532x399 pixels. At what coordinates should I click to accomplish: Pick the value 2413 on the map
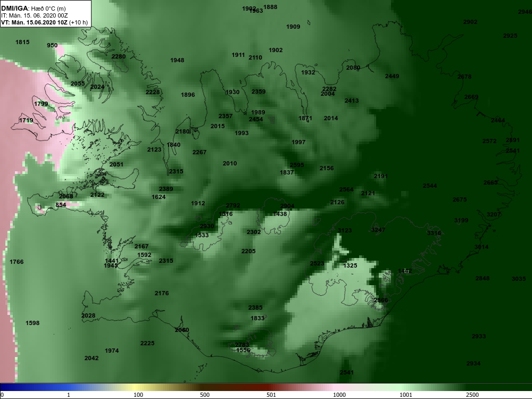coord(352,101)
